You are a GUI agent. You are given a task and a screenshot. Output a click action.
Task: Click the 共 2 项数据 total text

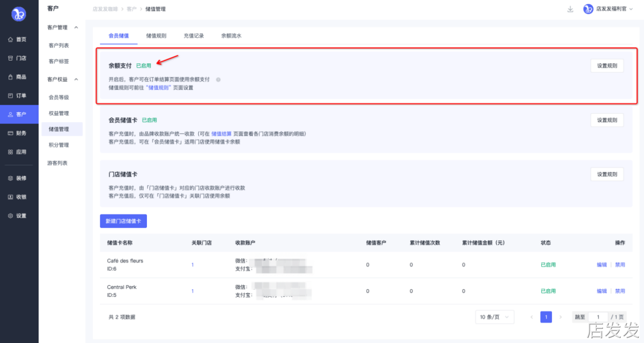pos(122,317)
